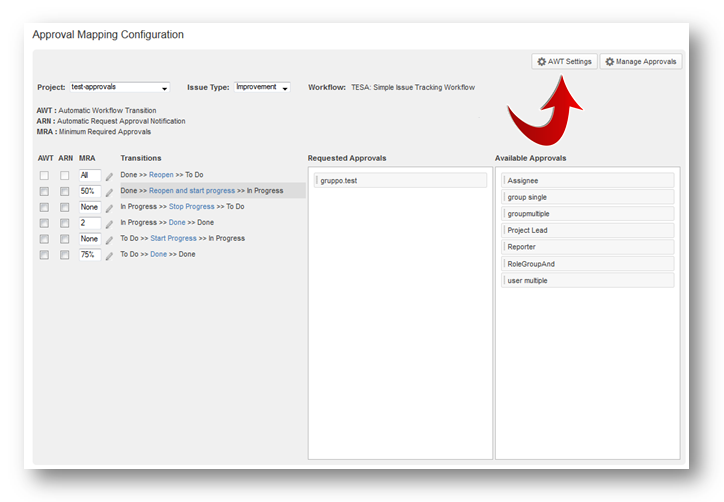Image resolution: width=724 pixels, height=502 pixels.
Task: Edit MRA for Reopen and start progress
Action: click(110, 192)
